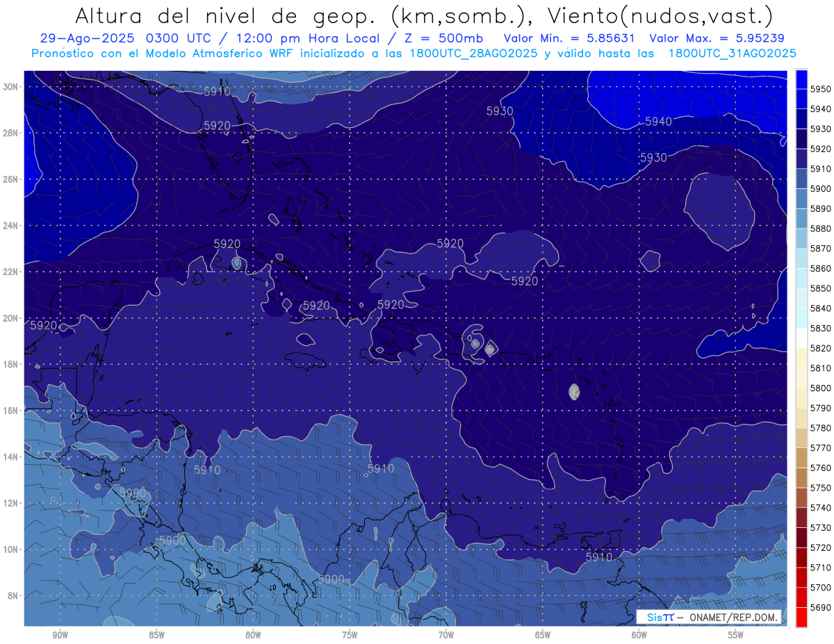Click the SisTT ONAMET/REP.DOM. logo box
834x644 pixels.
pos(708,618)
